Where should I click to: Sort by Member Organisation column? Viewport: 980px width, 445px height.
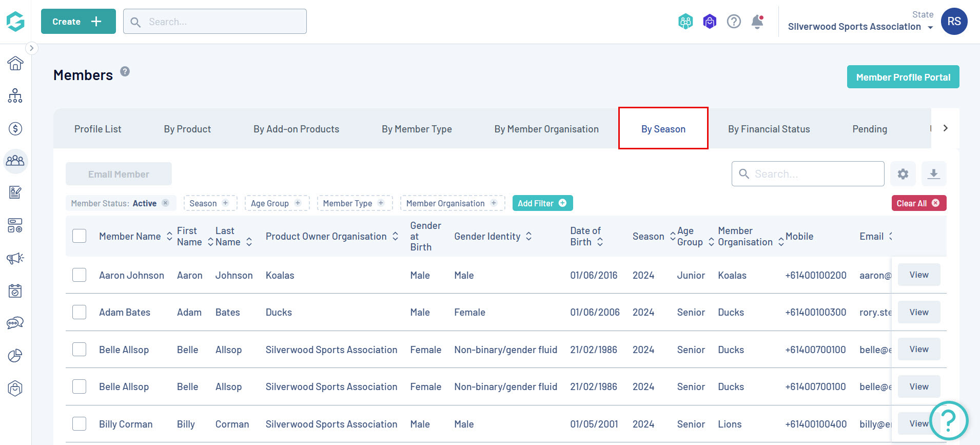781,242
